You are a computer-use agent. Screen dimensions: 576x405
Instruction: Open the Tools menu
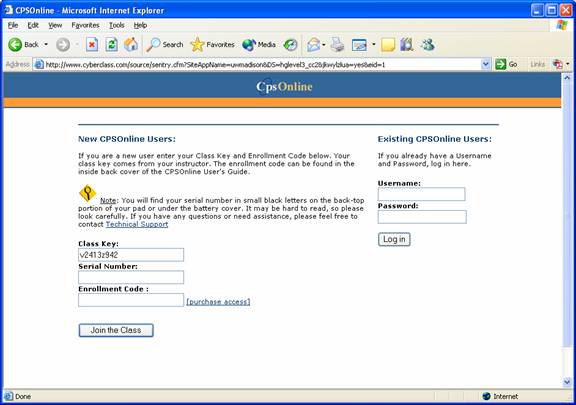tap(116, 25)
